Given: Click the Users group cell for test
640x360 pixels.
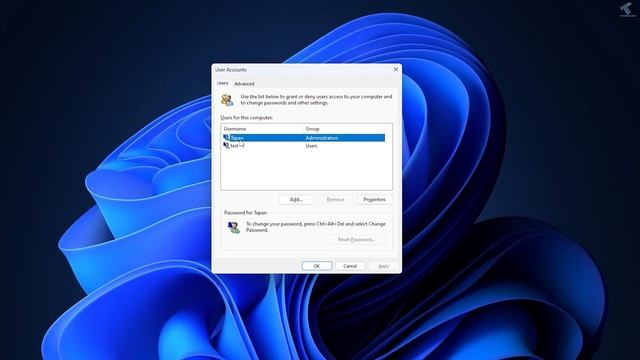Looking at the screenshot, I should (x=311, y=146).
